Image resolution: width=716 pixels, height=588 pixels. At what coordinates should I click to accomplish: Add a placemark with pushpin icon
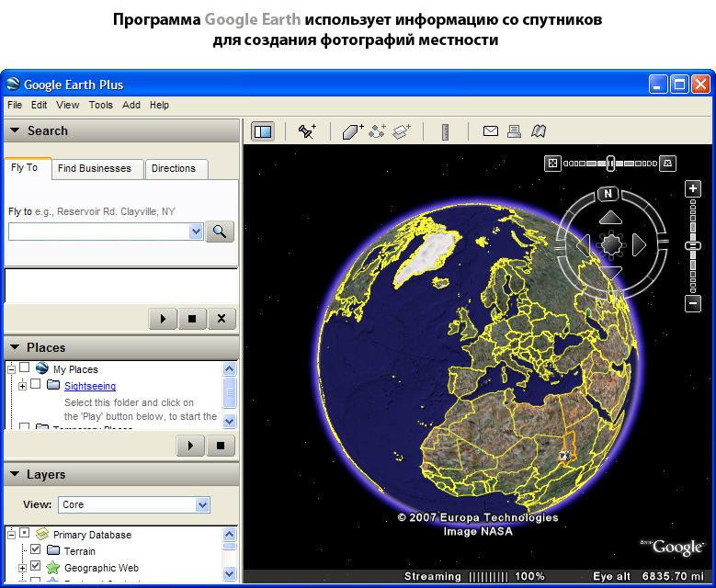307,131
